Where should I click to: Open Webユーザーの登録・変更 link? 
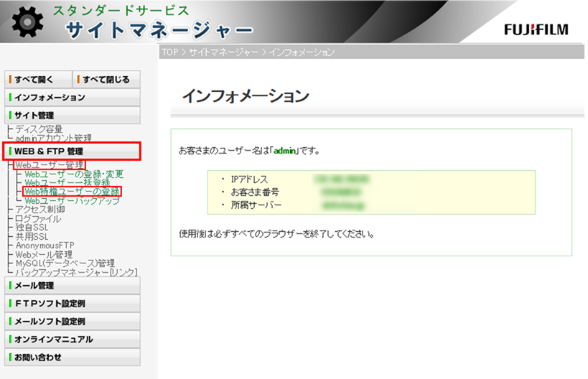pos(74,174)
